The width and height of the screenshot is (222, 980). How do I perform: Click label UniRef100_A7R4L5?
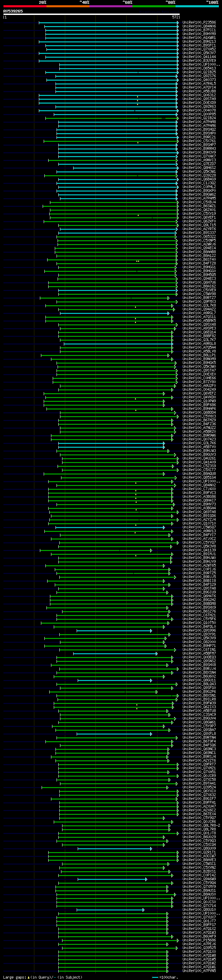click(x=199, y=84)
